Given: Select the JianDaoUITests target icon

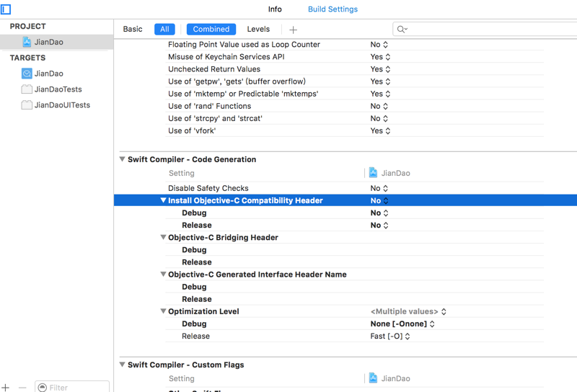Looking at the screenshot, I should click(27, 105).
